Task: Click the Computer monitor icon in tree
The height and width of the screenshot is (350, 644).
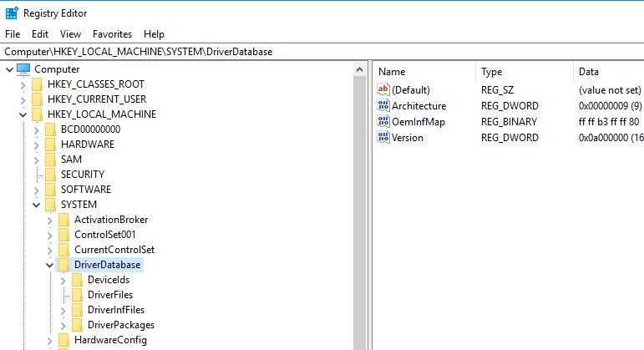Action: coord(23,69)
